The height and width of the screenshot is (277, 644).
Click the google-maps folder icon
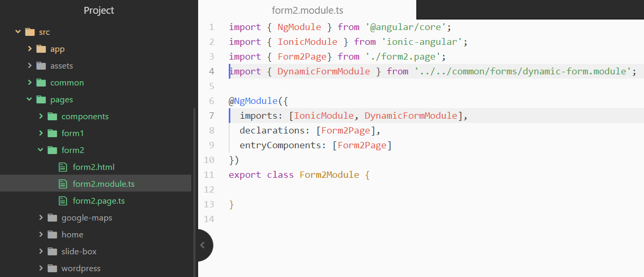52,218
